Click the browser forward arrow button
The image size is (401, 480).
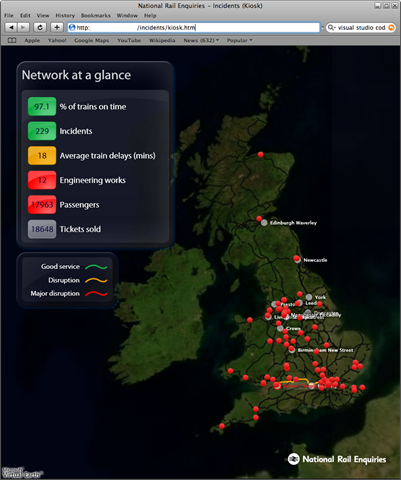(x=23, y=27)
